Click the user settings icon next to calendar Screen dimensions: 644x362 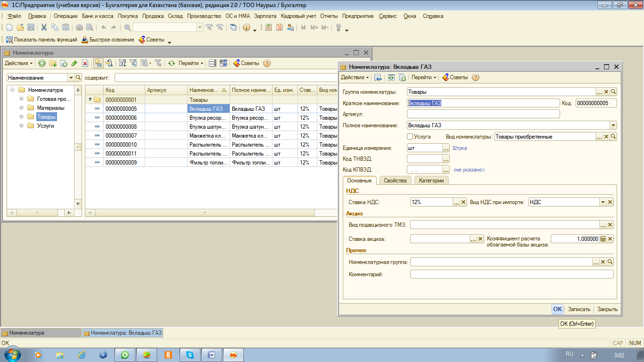(x=290, y=27)
